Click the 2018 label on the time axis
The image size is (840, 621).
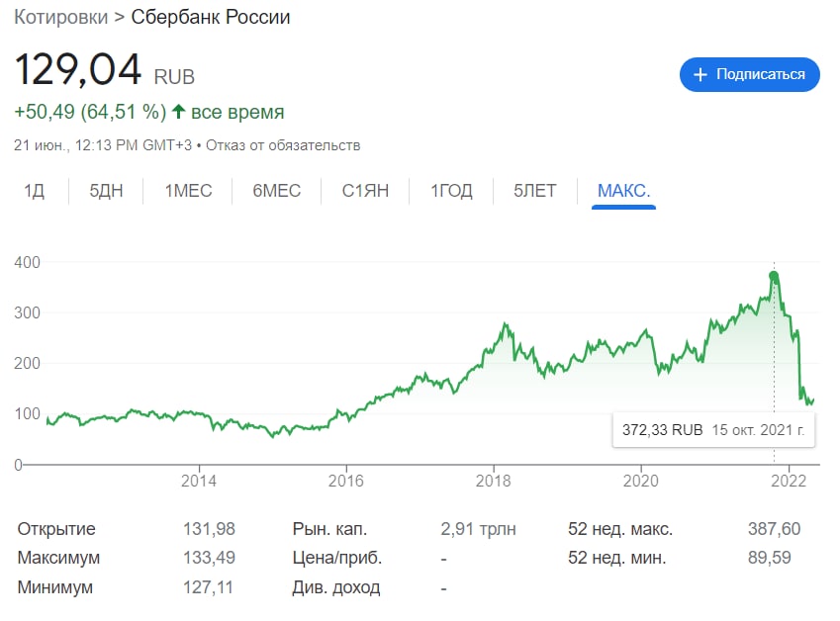tap(494, 481)
